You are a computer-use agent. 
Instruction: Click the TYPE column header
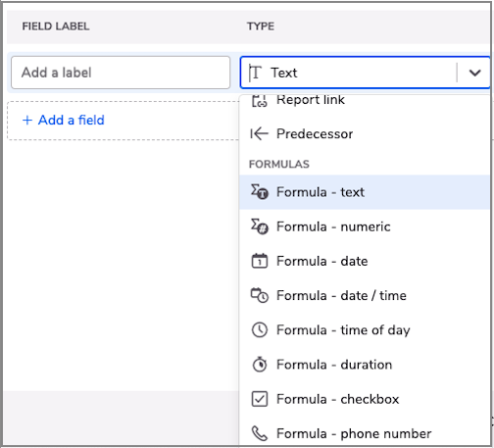tap(261, 26)
